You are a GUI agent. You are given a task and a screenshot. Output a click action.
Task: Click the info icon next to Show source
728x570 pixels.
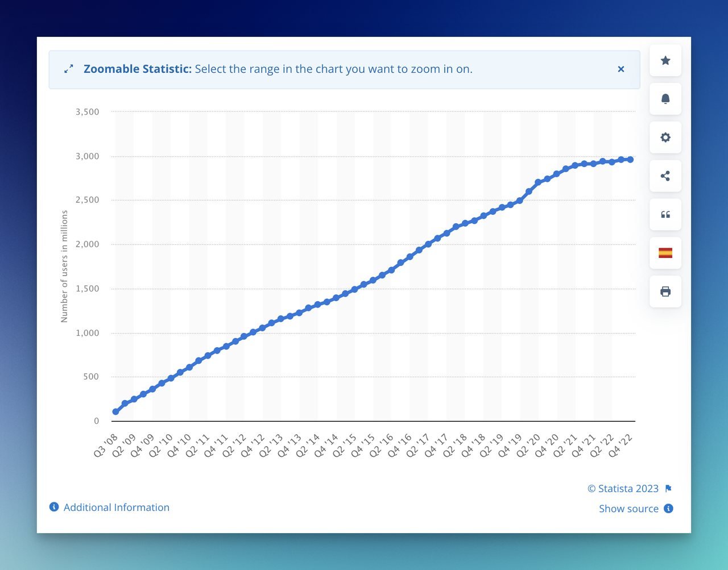pos(669,509)
